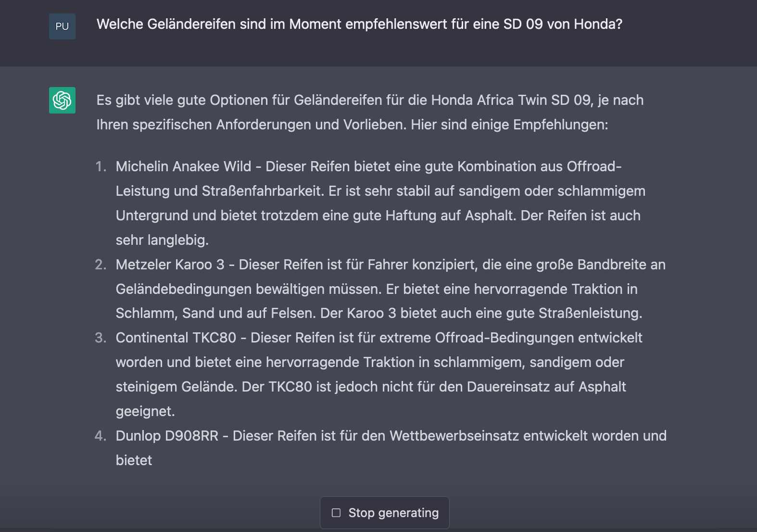The width and height of the screenshot is (757, 532).
Task: Click the 'Metzeler Karoo 3' tire name
Action: (x=170, y=265)
